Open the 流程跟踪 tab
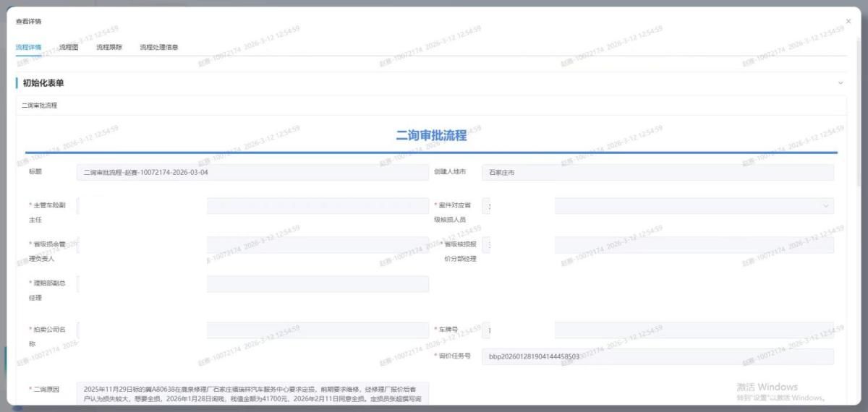The height and width of the screenshot is (412, 868). [109, 47]
